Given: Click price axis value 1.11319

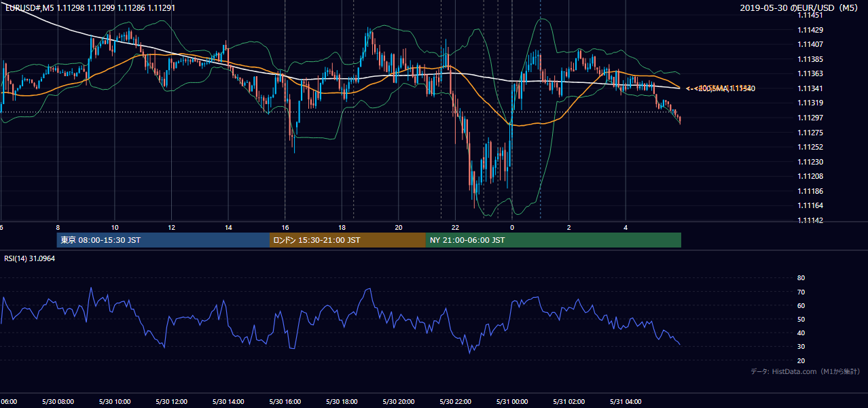Looking at the screenshot, I should tap(810, 103).
